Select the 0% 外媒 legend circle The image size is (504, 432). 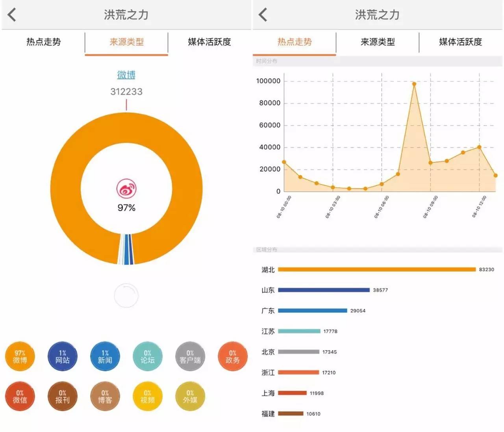pyautogui.click(x=190, y=396)
